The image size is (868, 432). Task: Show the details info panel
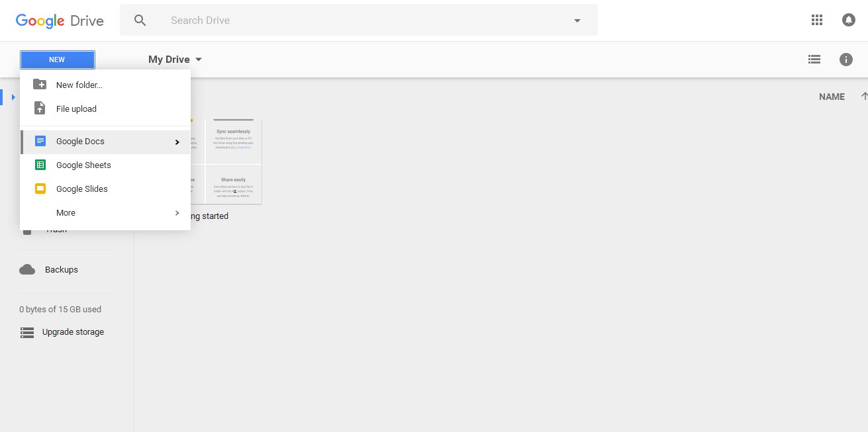click(846, 60)
